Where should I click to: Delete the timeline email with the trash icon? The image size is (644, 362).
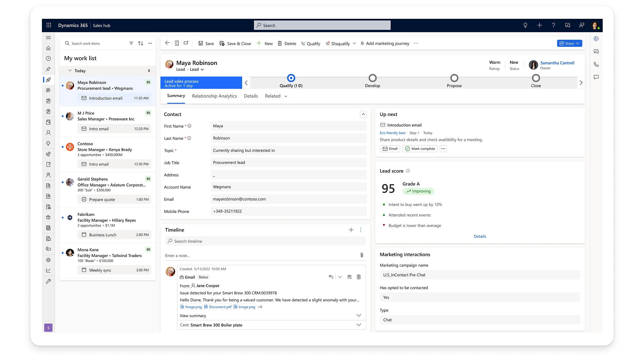click(358, 277)
